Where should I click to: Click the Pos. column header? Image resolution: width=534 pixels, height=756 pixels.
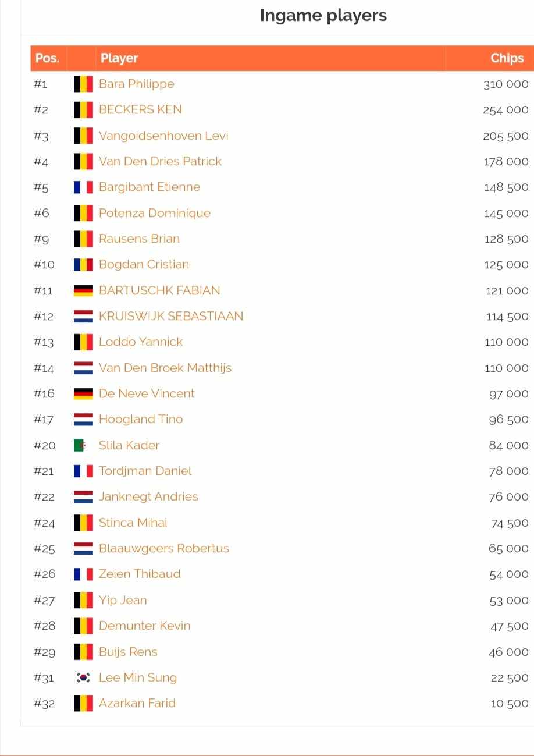tap(47, 58)
